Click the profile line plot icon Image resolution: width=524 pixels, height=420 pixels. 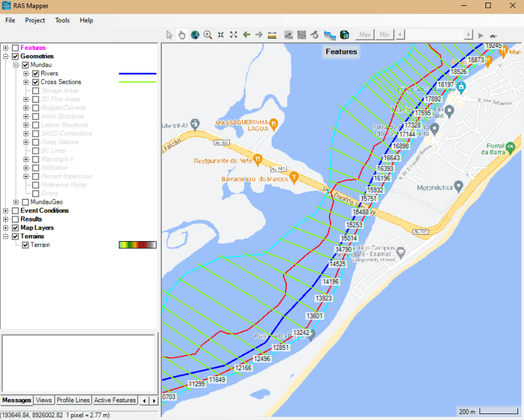(288, 35)
